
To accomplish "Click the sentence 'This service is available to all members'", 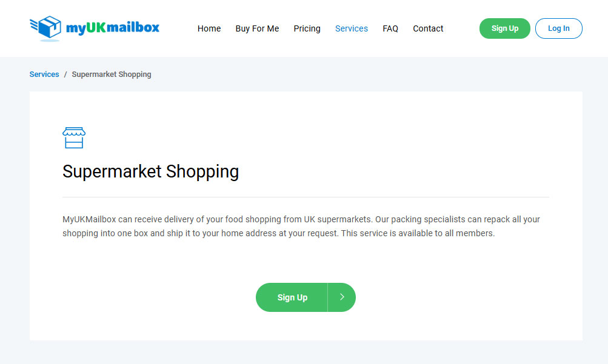I will click(418, 233).
